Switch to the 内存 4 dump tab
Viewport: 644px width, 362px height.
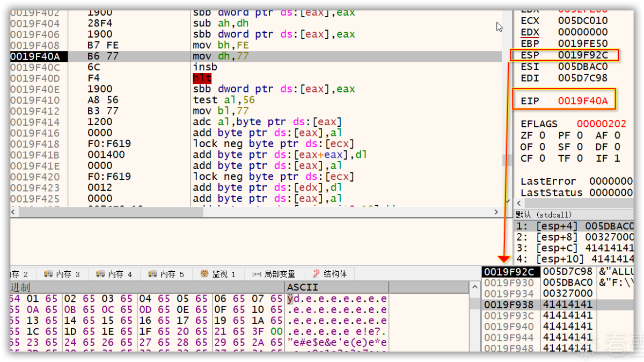[114, 274]
